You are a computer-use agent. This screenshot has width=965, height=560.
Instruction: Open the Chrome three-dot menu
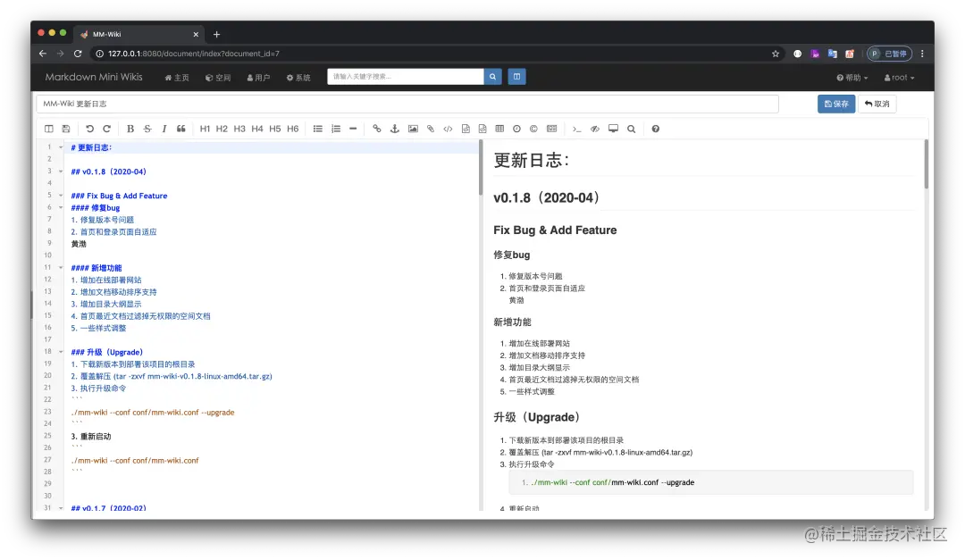[922, 54]
